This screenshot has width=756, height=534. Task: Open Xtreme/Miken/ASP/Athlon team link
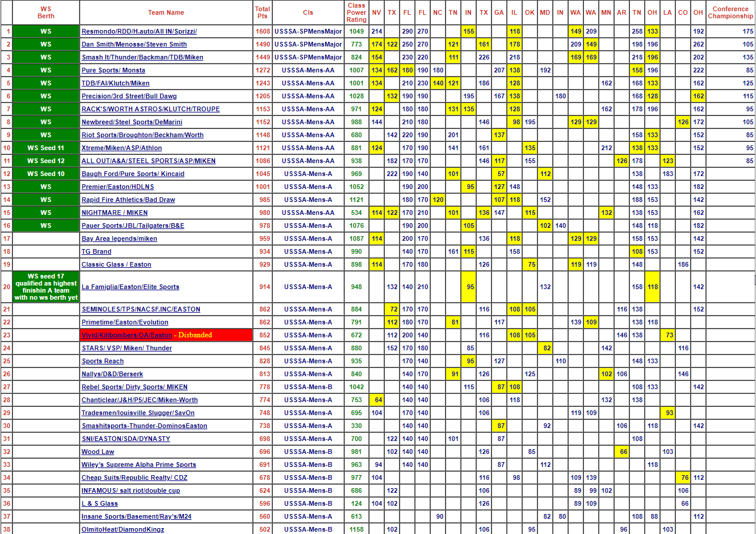[x=121, y=148]
